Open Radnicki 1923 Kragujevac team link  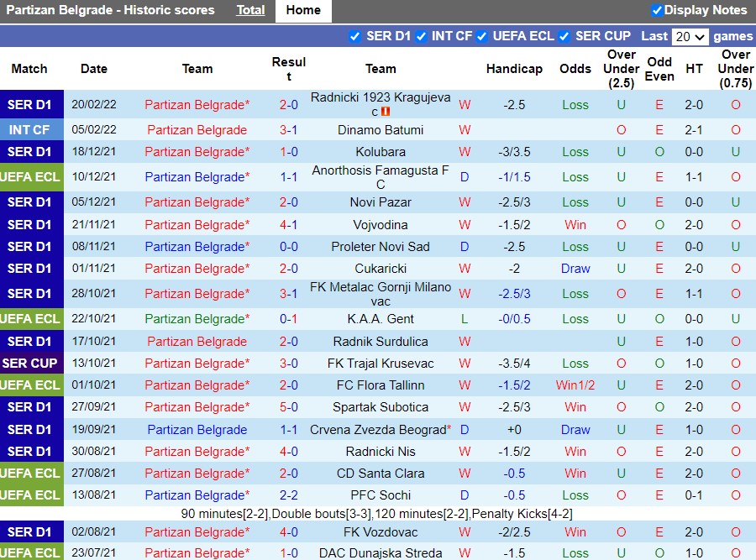coord(381,104)
